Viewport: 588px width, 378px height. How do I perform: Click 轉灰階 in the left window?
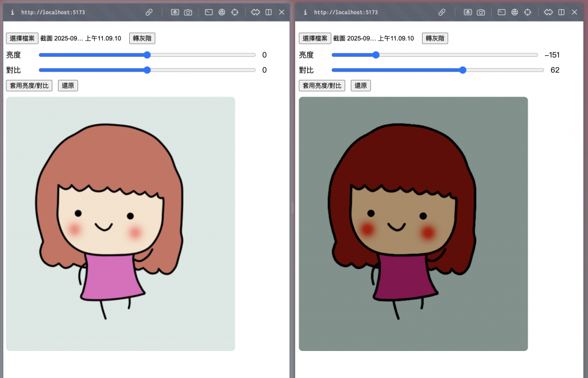pos(142,38)
